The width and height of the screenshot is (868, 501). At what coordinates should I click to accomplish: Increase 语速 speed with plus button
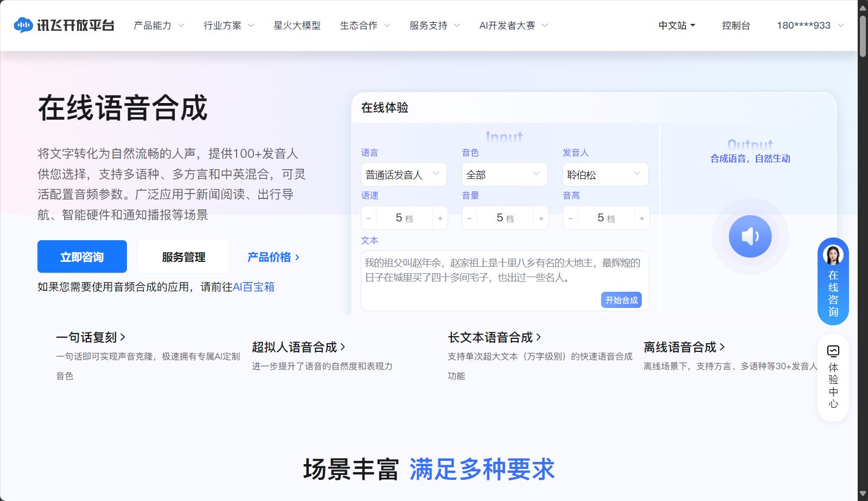(x=440, y=218)
